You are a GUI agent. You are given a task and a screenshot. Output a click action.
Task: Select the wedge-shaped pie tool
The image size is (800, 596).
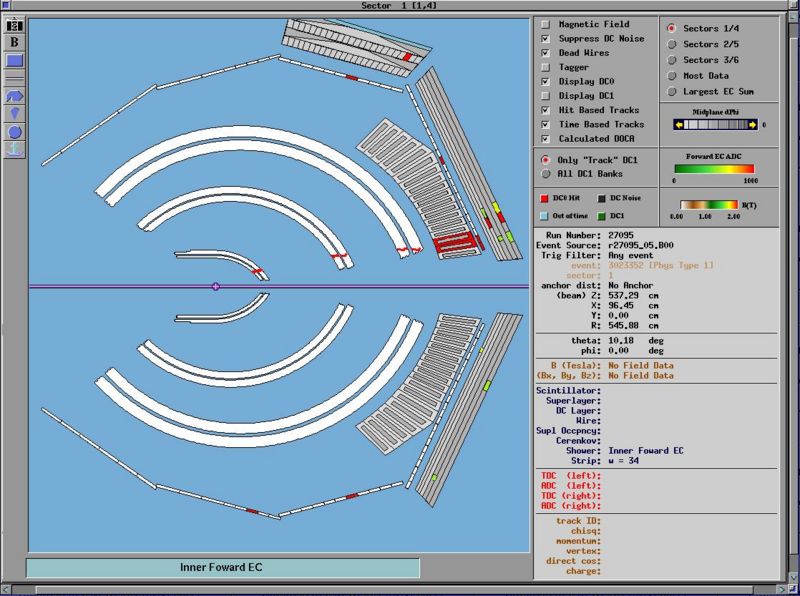coord(14,114)
